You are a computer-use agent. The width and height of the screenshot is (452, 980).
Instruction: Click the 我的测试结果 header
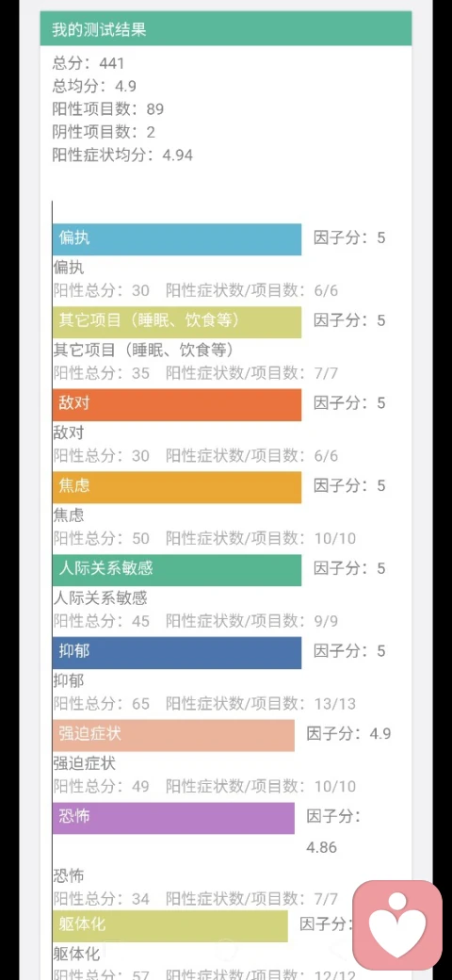coord(226,28)
